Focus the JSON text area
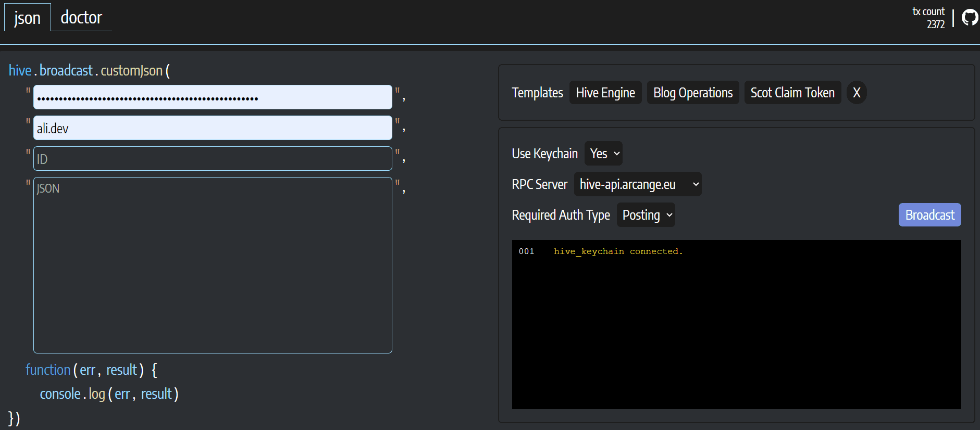The image size is (980, 430). point(213,265)
